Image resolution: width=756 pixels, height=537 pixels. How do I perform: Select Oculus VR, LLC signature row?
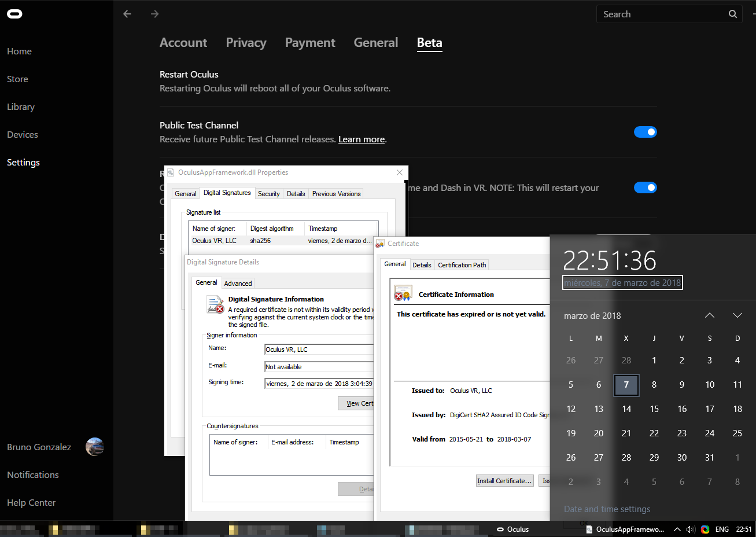(283, 241)
